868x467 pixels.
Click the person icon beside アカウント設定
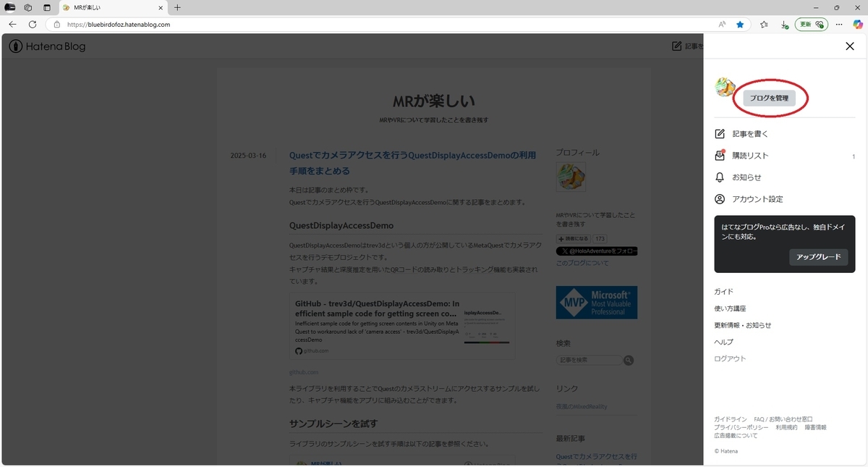click(x=720, y=199)
